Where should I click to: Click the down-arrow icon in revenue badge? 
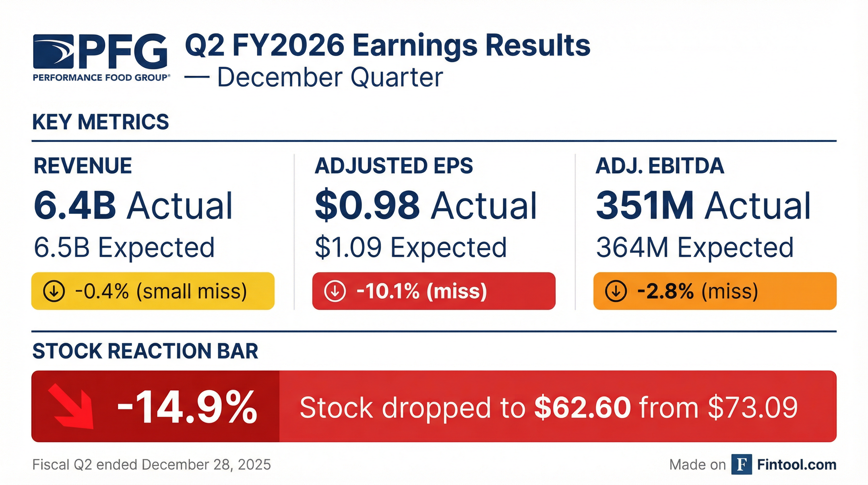(54, 291)
